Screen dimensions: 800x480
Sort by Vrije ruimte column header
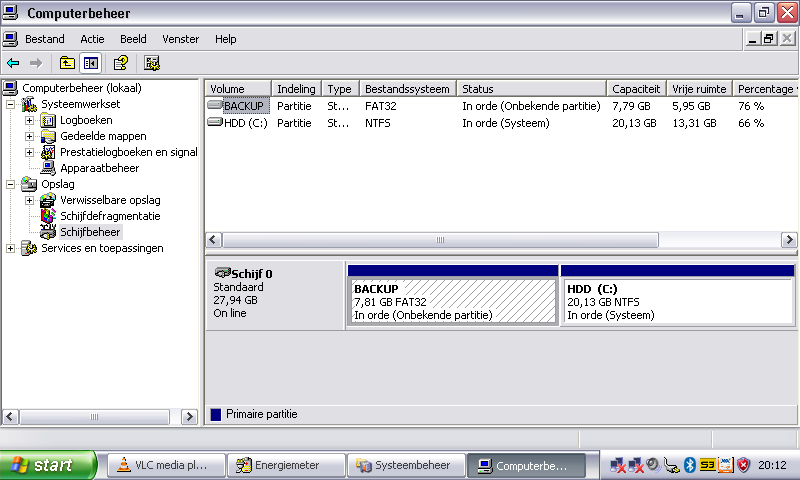699,89
